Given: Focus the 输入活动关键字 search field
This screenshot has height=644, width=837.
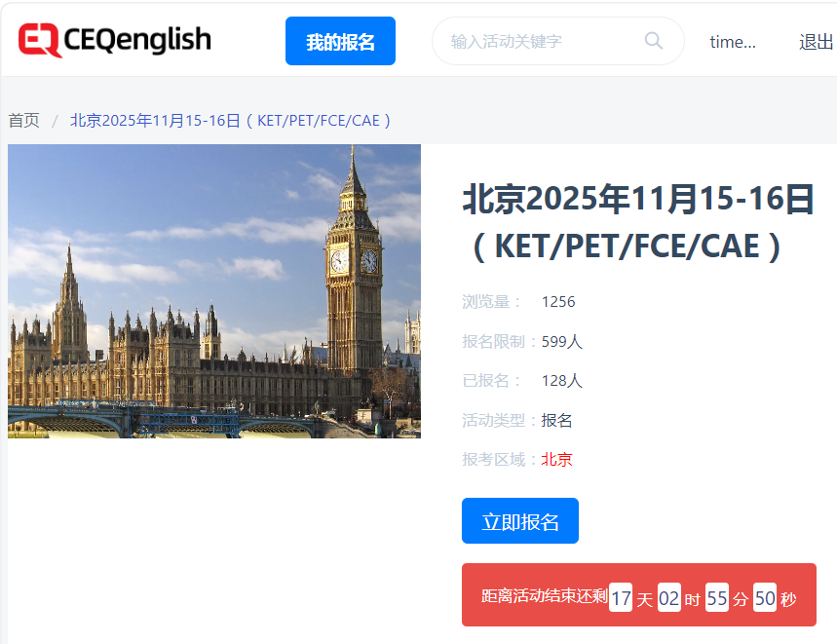Looking at the screenshot, I should point(541,41).
